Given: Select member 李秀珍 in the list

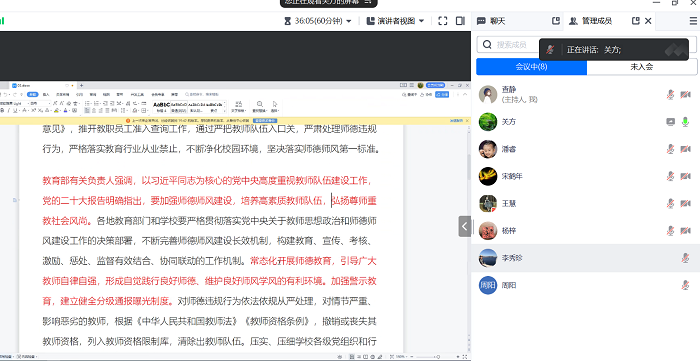Looking at the screenshot, I should click(585, 258).
